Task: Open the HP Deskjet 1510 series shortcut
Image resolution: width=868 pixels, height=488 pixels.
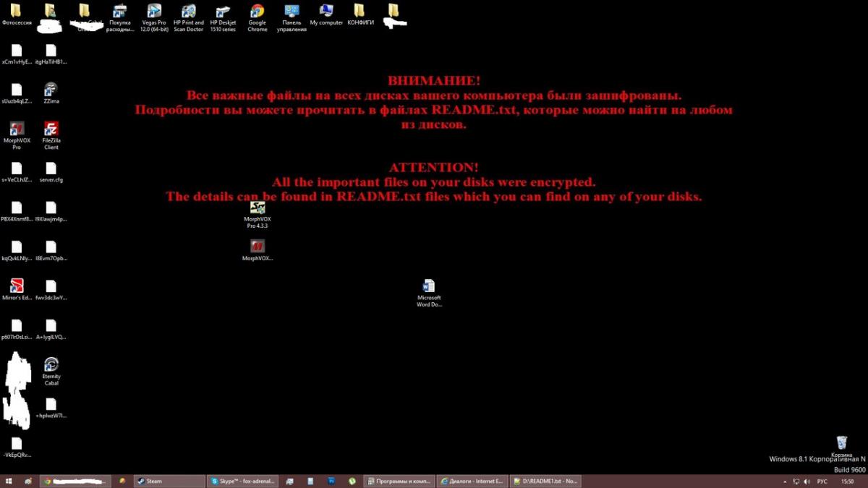Action: click(223, 12)
